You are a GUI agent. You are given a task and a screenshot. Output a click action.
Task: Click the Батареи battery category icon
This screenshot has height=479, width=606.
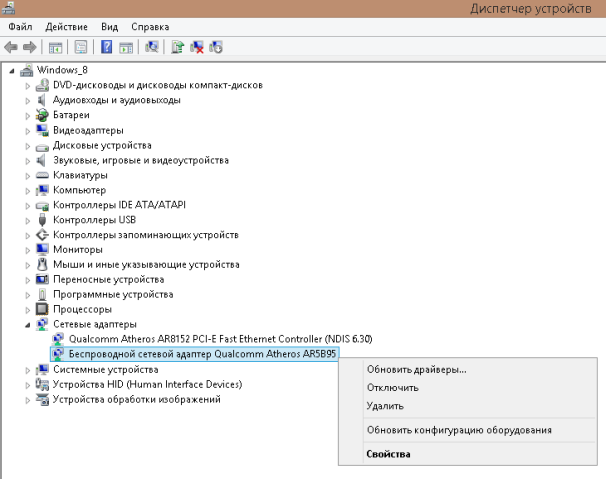pyautogui.click(x=42, y=115)
